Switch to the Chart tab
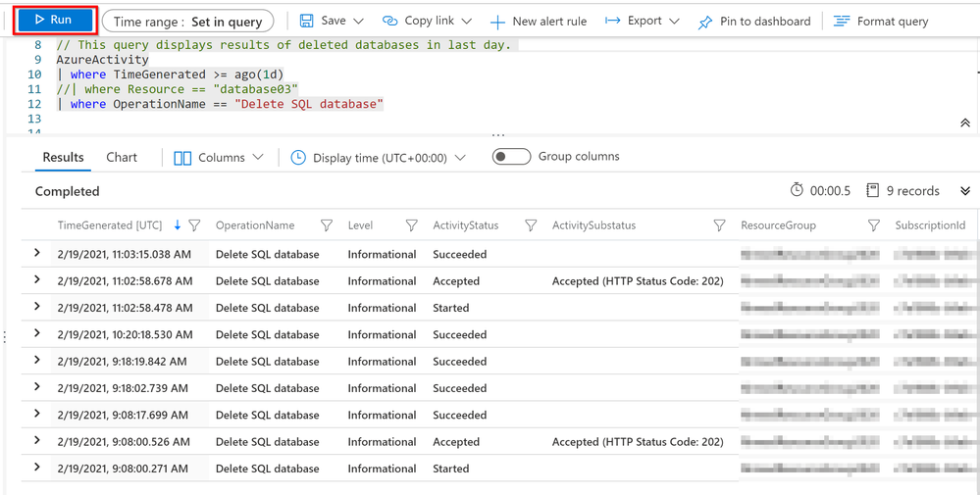 (122, 157)
